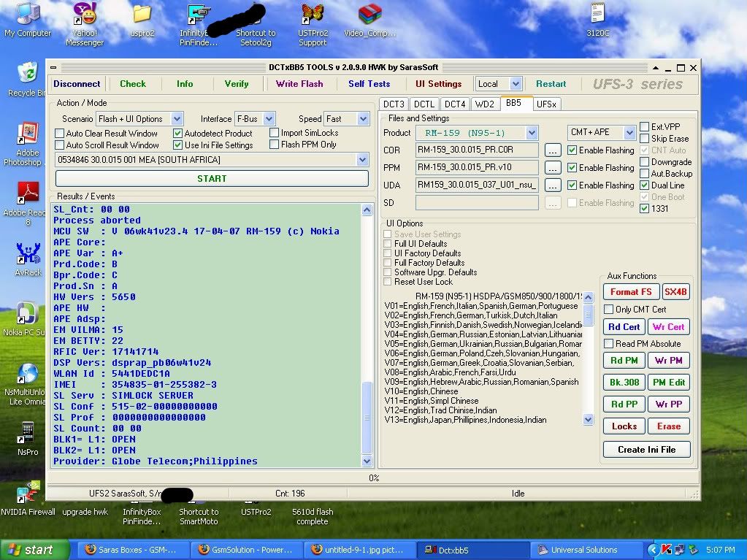Browse for COR file with ellipsis button
The image size is (747, 560).
(x=553, y=150)
